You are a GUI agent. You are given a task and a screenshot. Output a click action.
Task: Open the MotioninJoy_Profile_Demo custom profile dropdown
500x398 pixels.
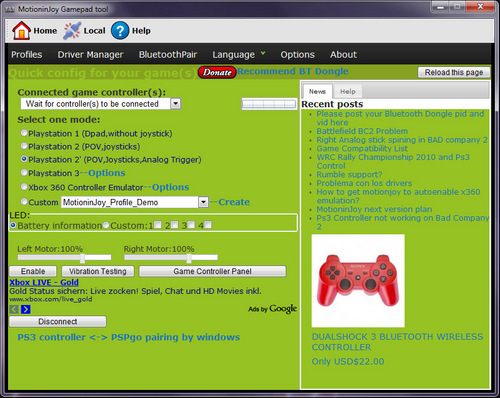click(203, 202)
